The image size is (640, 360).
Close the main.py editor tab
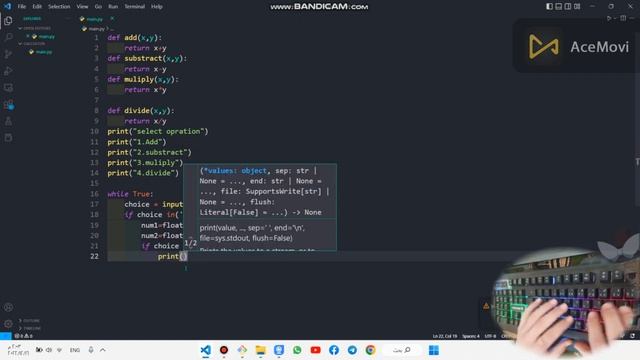point(112,19)
